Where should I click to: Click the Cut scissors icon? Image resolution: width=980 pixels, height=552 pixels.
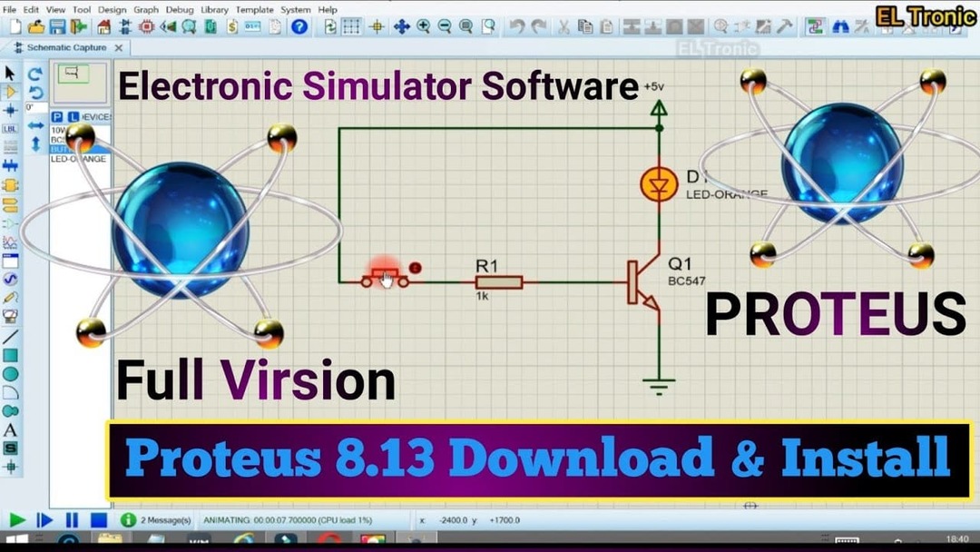(x=563, y=27)
